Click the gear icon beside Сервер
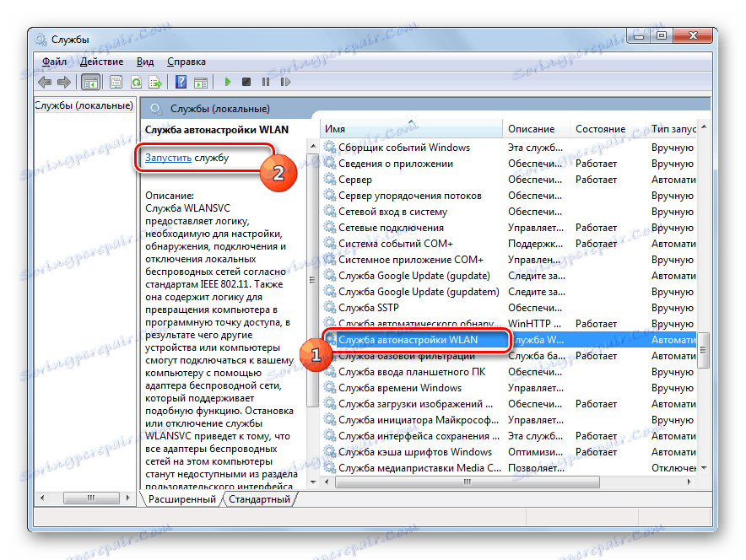Screen dimensions: 746x560 pos(330,180)
